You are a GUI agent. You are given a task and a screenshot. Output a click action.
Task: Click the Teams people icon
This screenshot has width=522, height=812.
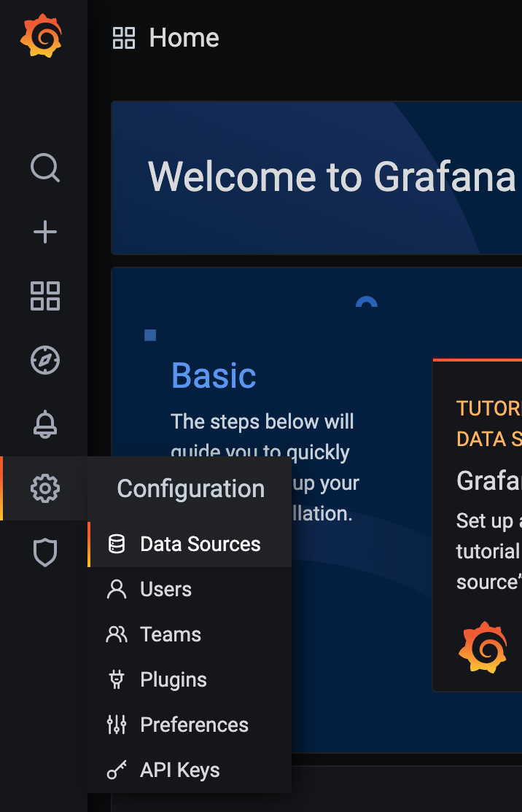(x=117, y=634)
